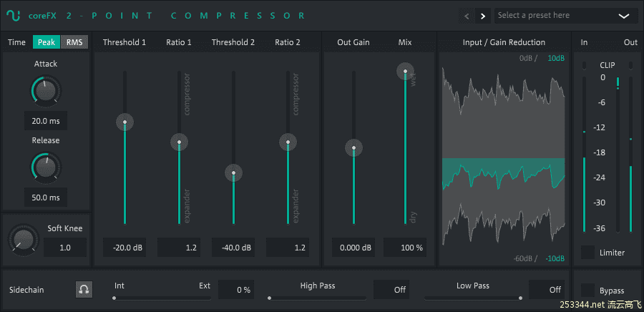Image resolution: width=644 pixels, height=312 pixels.
Task: Reset the Out clip indicator
Action: (630, 65)
